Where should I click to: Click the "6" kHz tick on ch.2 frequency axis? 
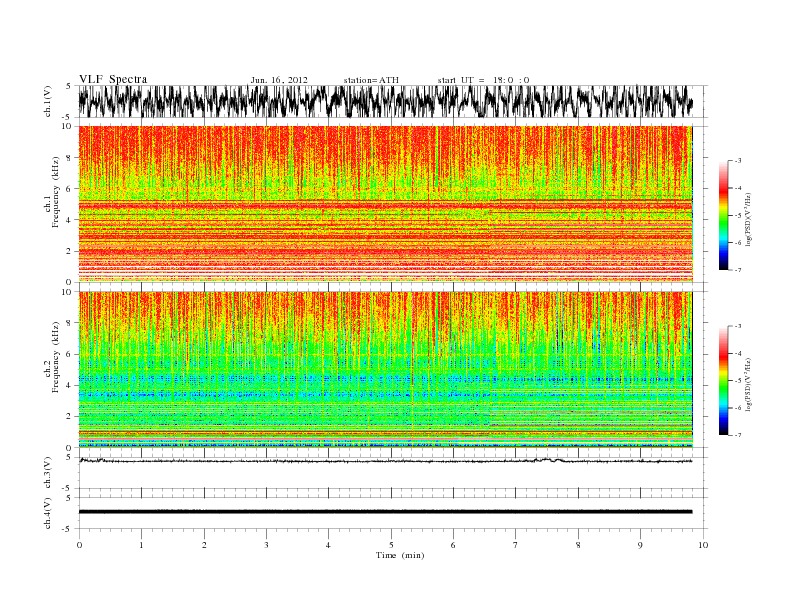point(69,354)
